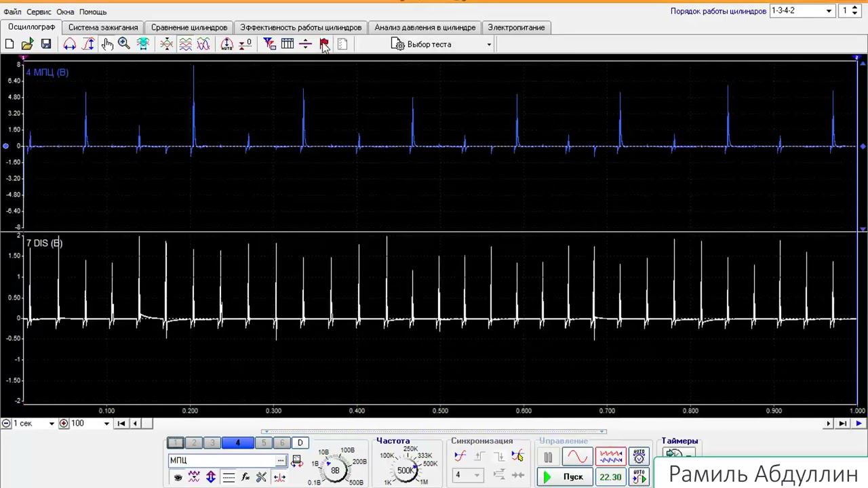Viewport: 868px width, 488px height.
Task: Click the red flag marker icon
Action: (x=324, y=44)
